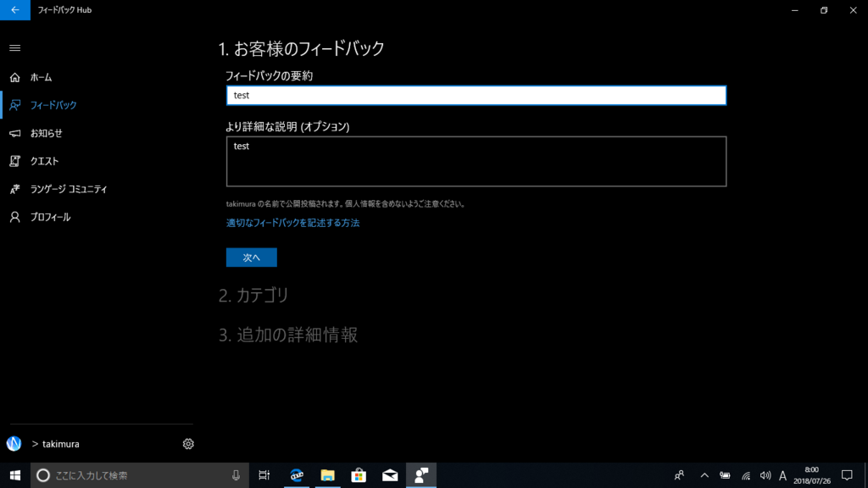Click the フィードバックの要約 input field
This screenshot has height=488, width=868.
coord(476,95)
